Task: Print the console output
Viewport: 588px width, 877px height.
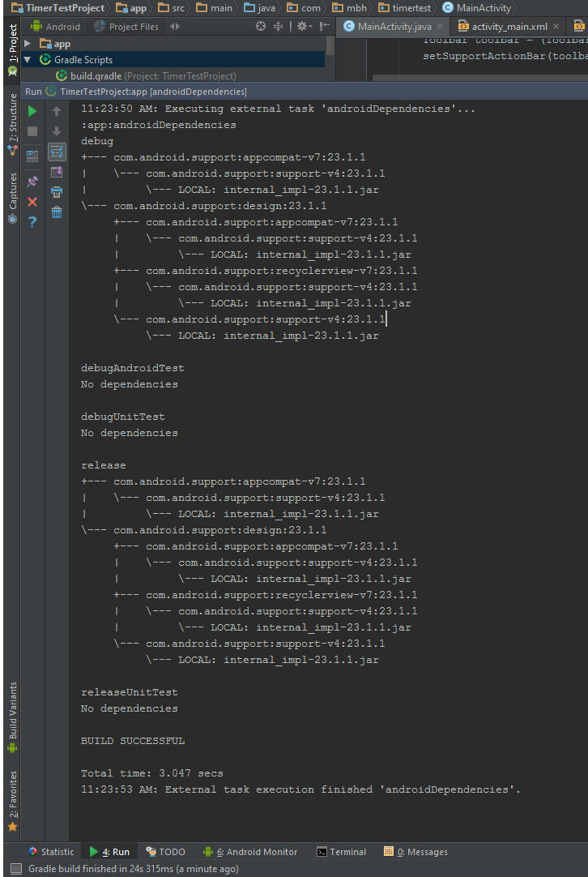Action: [x=57, y=192]
